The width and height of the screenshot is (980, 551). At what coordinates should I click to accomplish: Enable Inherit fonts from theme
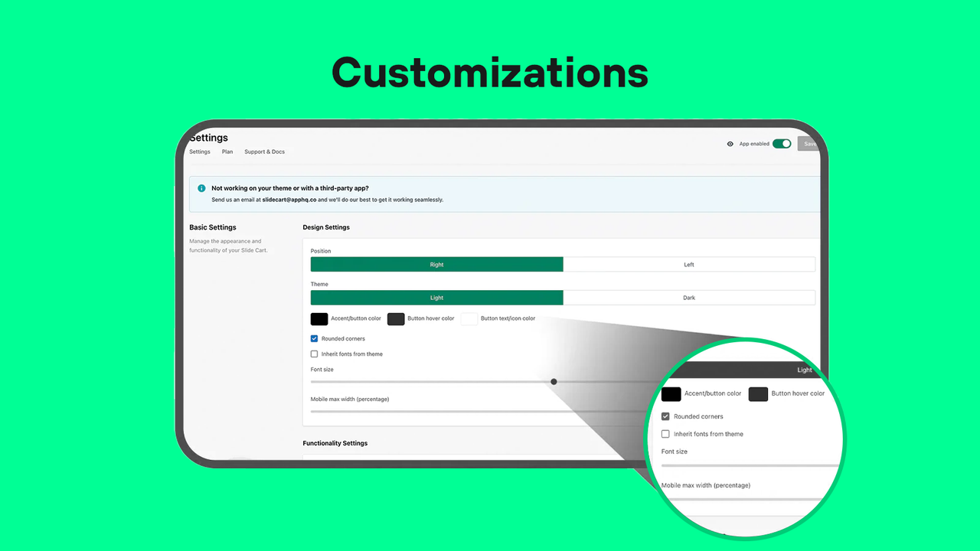point(314,354)
